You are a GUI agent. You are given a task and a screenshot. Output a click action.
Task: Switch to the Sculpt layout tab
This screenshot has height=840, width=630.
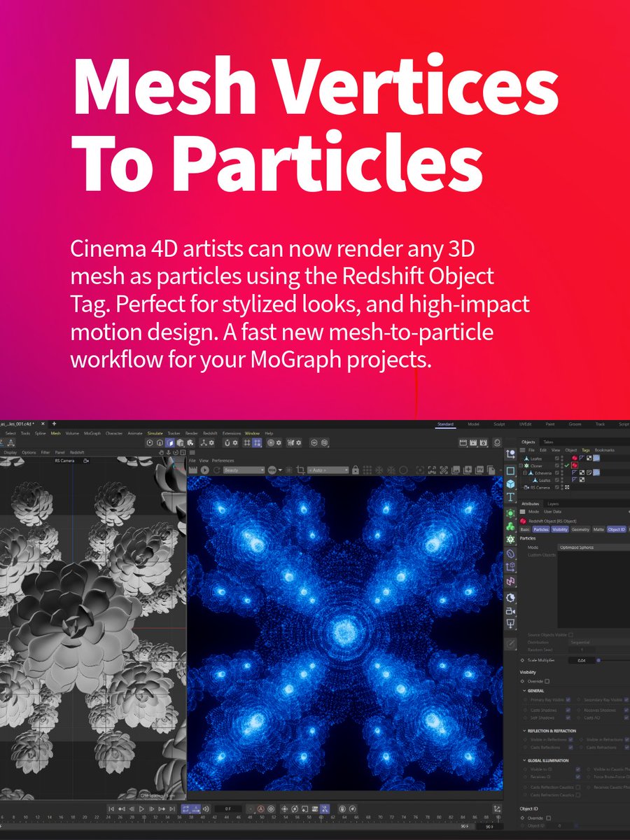coord(499,424)
